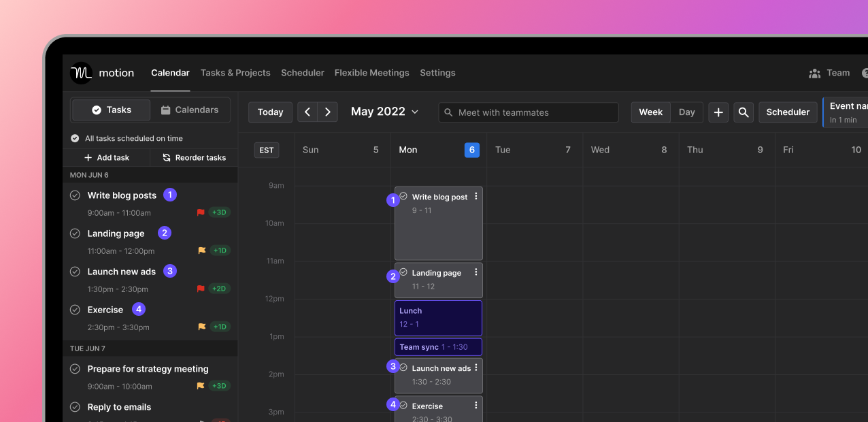Click the Today button
This screenshot has height=422, width=868.
point(270,112)
